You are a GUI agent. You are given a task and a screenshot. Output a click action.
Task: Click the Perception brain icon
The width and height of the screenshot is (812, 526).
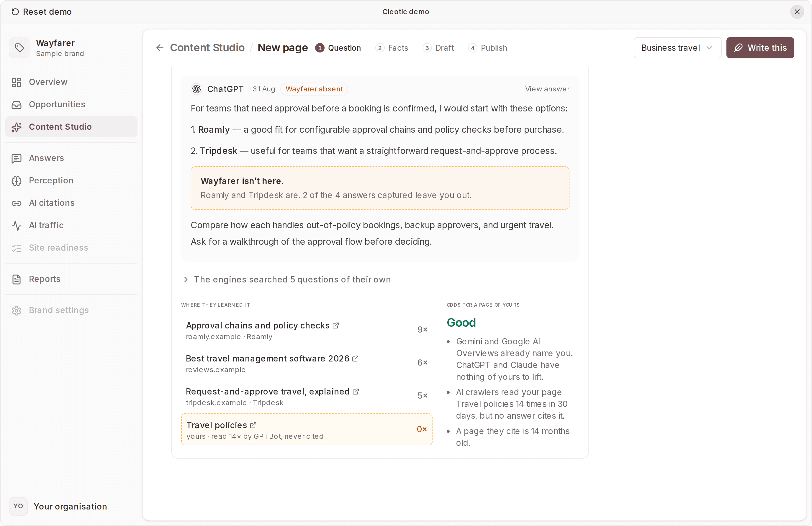(x=17, y=181)
